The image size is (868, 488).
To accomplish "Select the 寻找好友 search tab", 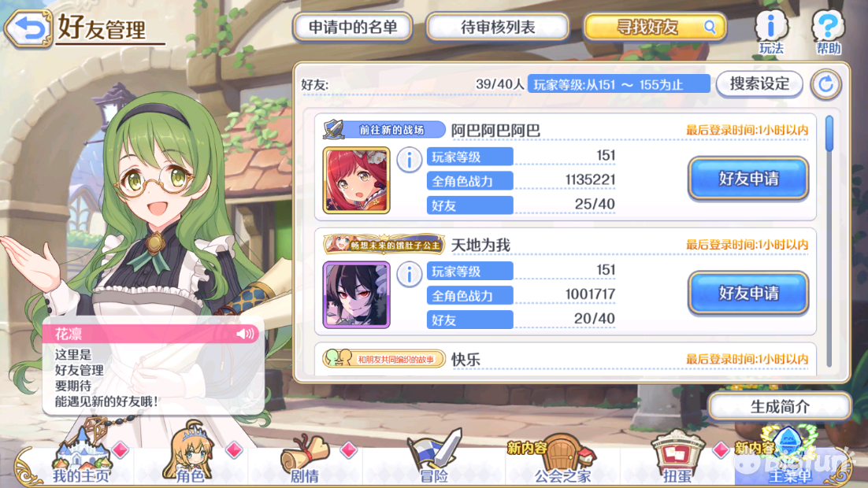I will [x=655, y=27].
